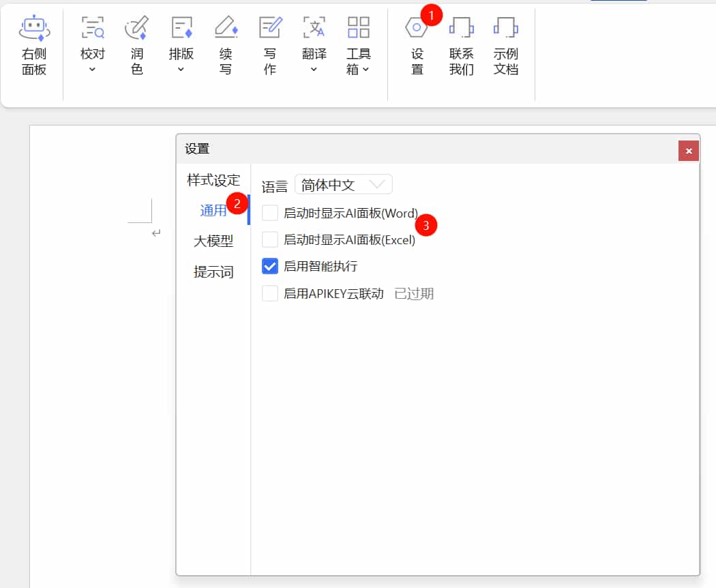
Task: Enable 启动时显示AI面板(Excel) checkbox
Action: tap(270, 239)
